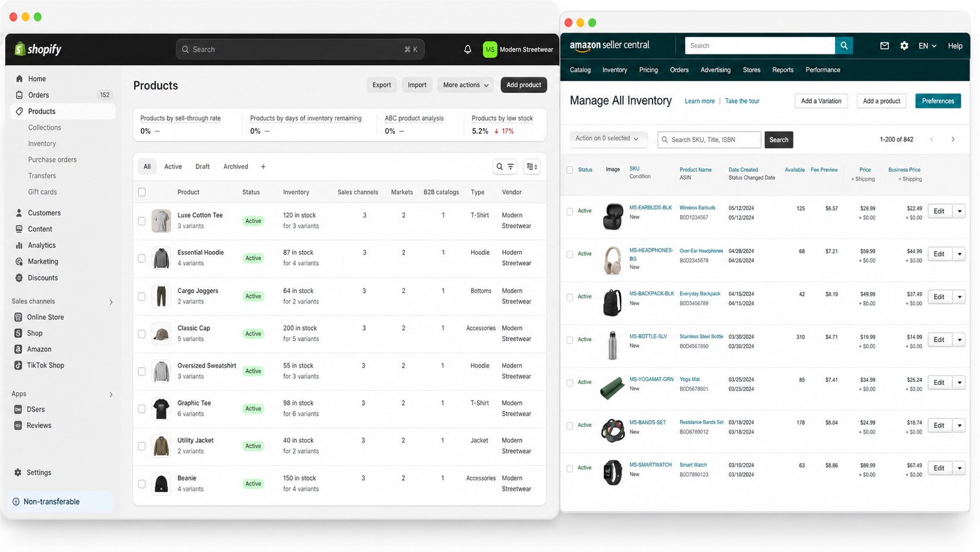Open the Amazon Advertising menu
The height and width of the screenshot is (552, 980).
[x=716, y=70]
